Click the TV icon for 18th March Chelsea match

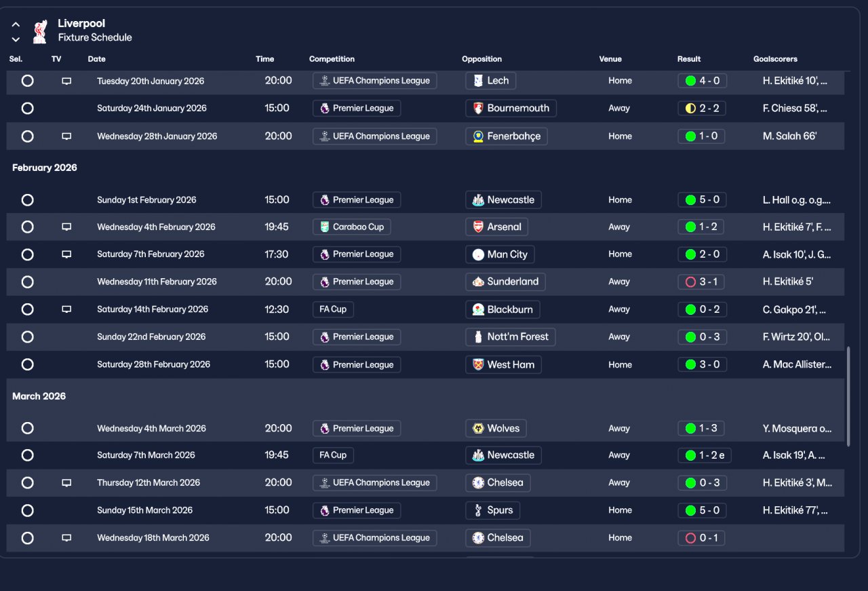point(66,538)
